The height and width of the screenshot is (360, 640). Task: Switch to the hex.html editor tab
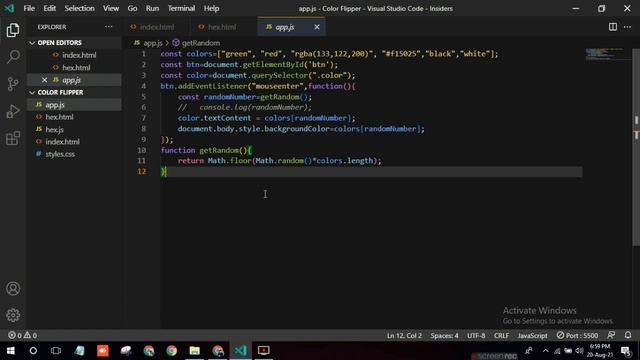click(223, 27)
